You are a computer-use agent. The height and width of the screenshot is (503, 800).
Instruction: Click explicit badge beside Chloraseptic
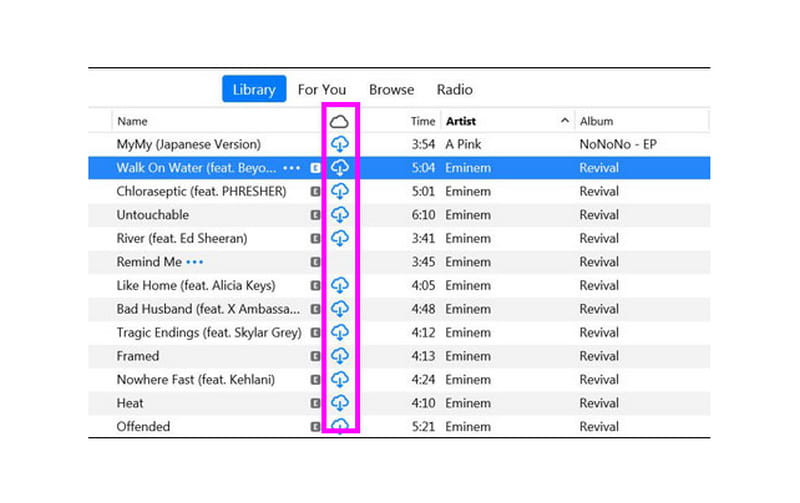pos(315,191)
